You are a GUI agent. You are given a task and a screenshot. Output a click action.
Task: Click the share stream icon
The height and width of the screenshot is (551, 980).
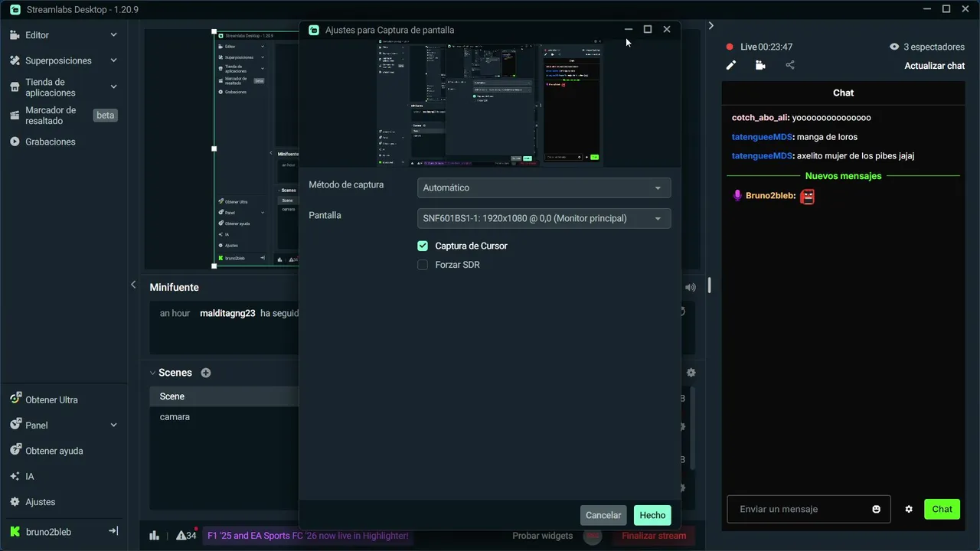coord(790,65)
